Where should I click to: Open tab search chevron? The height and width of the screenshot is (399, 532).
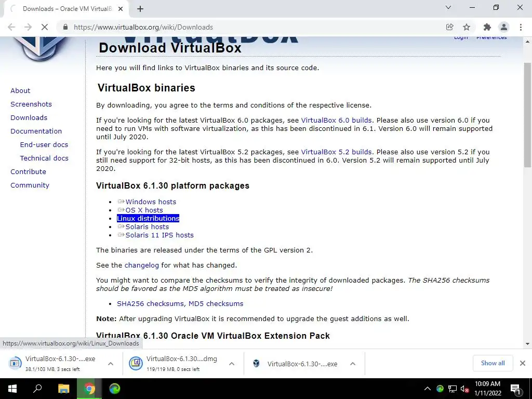(x=448, y=7)
